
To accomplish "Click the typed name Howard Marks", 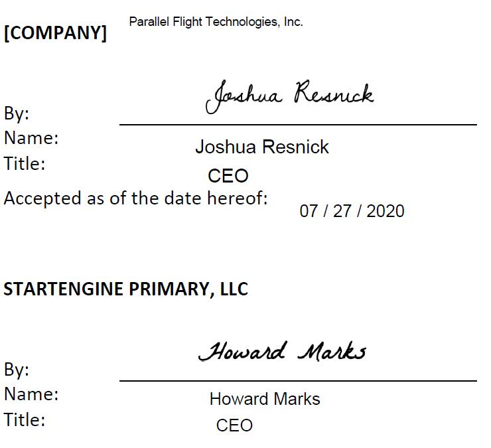I will coord(265,399).
